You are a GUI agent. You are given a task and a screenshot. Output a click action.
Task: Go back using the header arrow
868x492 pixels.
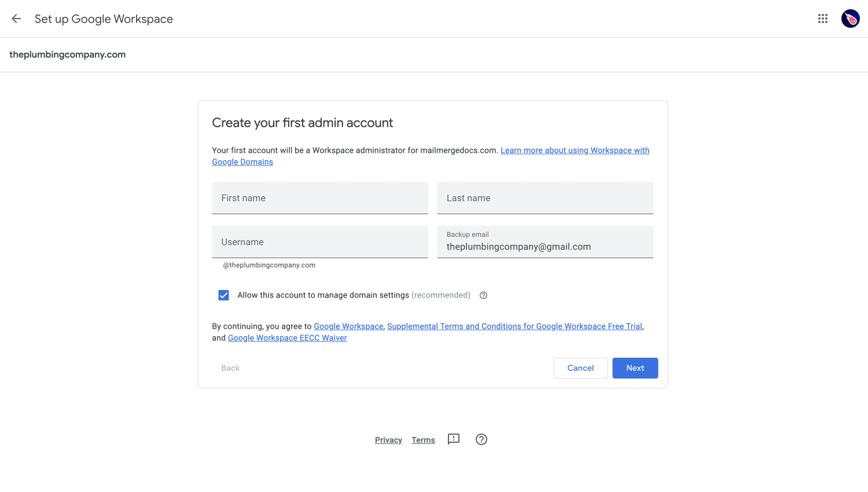16,19
